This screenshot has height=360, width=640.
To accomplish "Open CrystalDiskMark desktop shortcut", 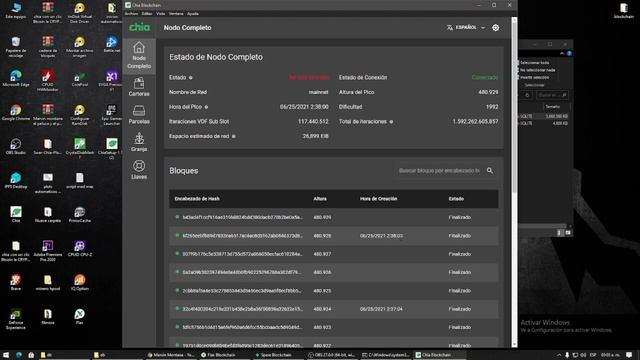I will [x=80, y=148].
